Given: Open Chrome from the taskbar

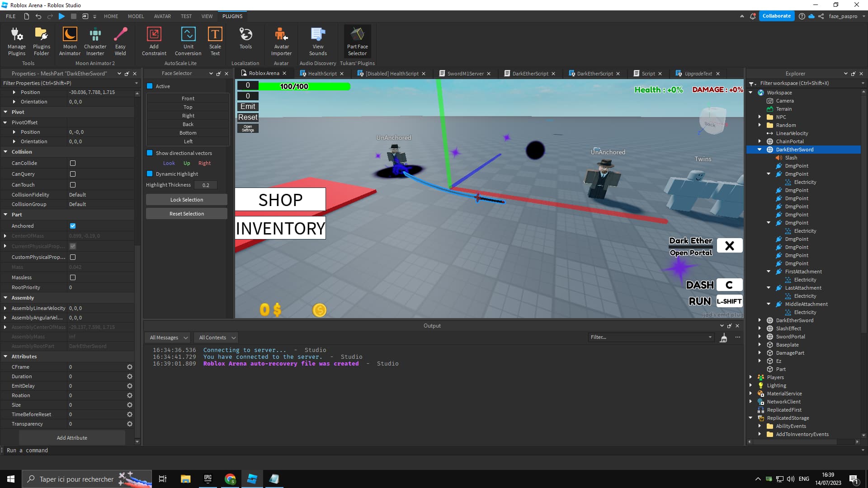Looking at the screenshot, I should coord(230,479).
